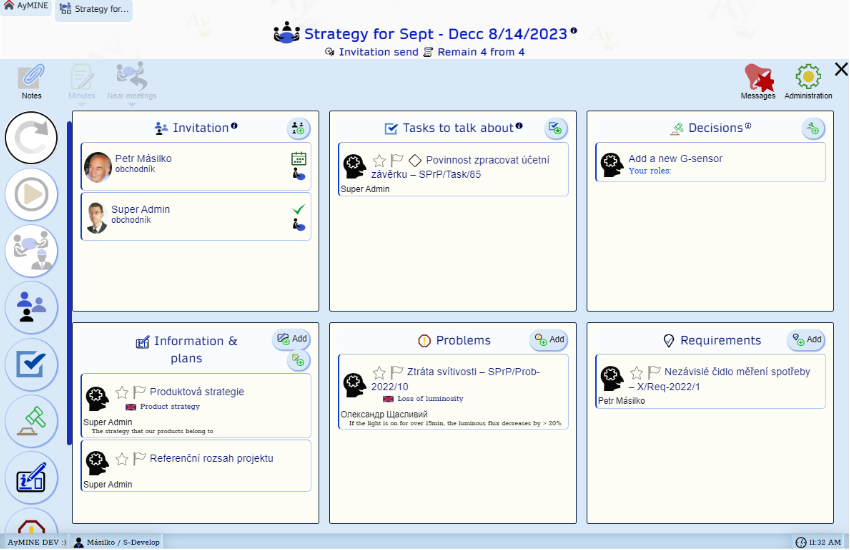The width and height of the screenshot is (850, 550).
Task: Click add decision icon in Decisions panel
Action: click(x=813, y=128)
